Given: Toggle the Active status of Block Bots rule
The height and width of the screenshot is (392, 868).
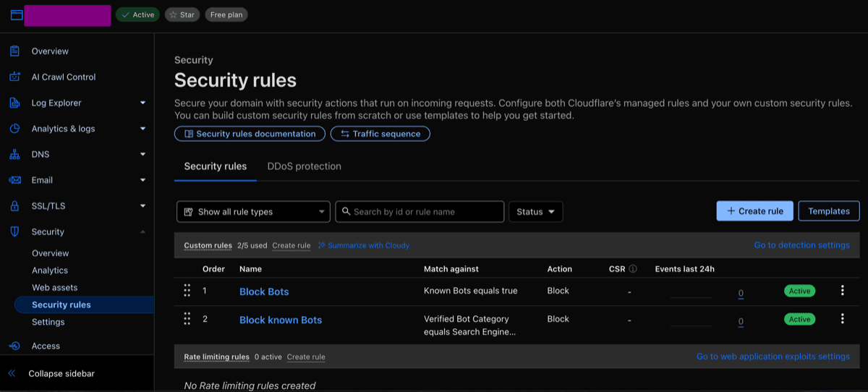Looking at the screenshot, I should point(799,291).
